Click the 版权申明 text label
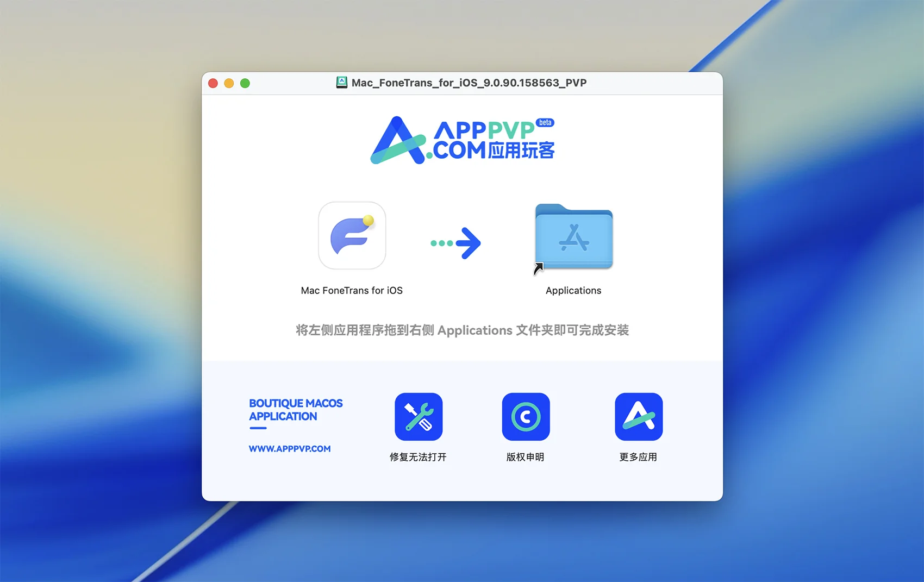Image resolution: width=924 pixels, height=582 pixels. tap(525, 457)
